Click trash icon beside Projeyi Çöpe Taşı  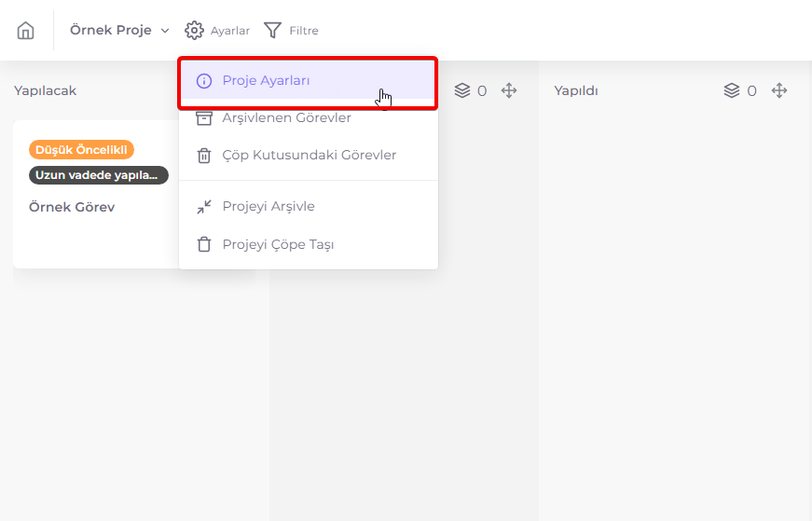coord(204,244)
